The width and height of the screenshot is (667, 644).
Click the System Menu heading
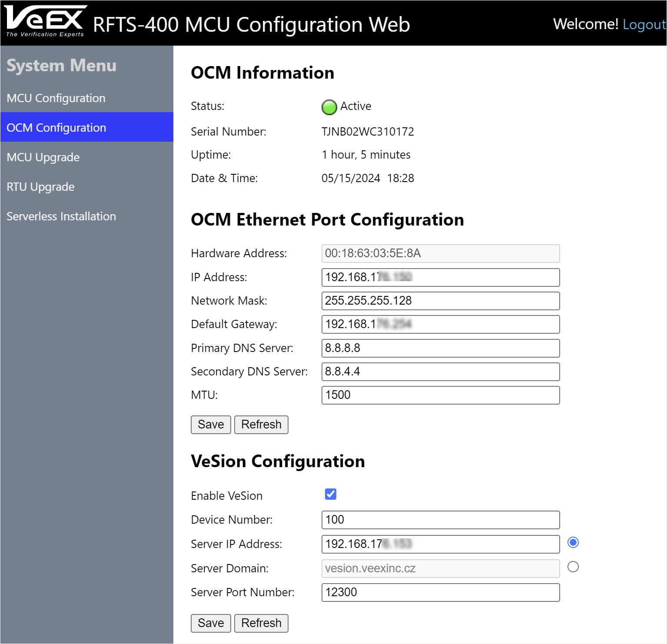point(62,66)
